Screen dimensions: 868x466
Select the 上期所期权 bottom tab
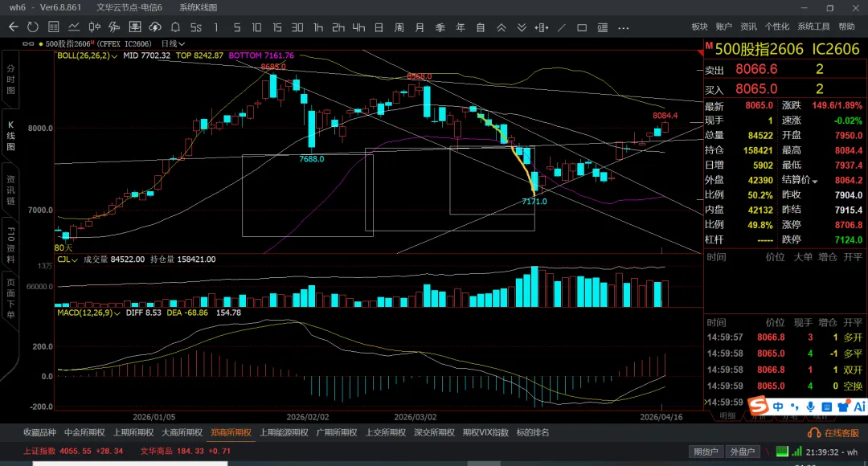pos(133,433)
